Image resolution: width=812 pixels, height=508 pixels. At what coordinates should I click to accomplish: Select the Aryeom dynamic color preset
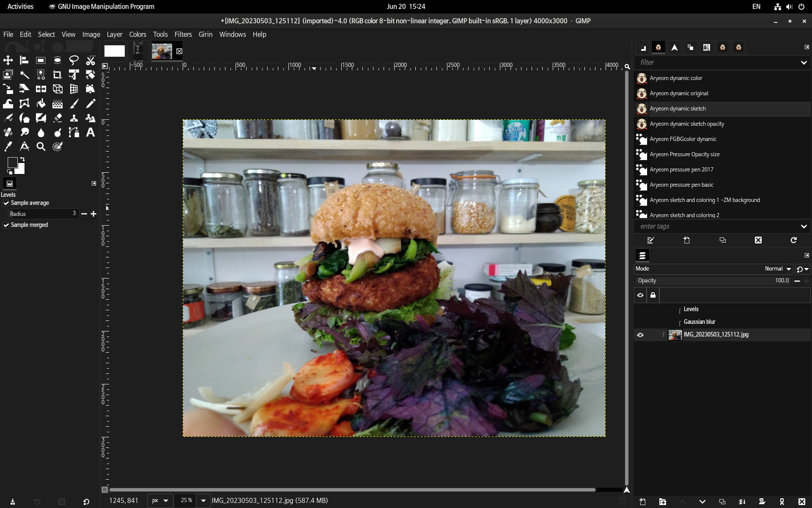tap(676, 78)
